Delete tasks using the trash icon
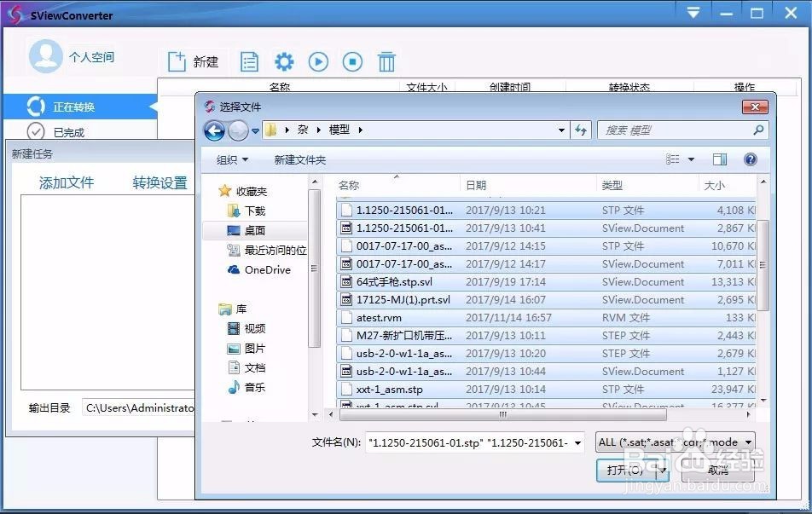 (x=387, y=61)
